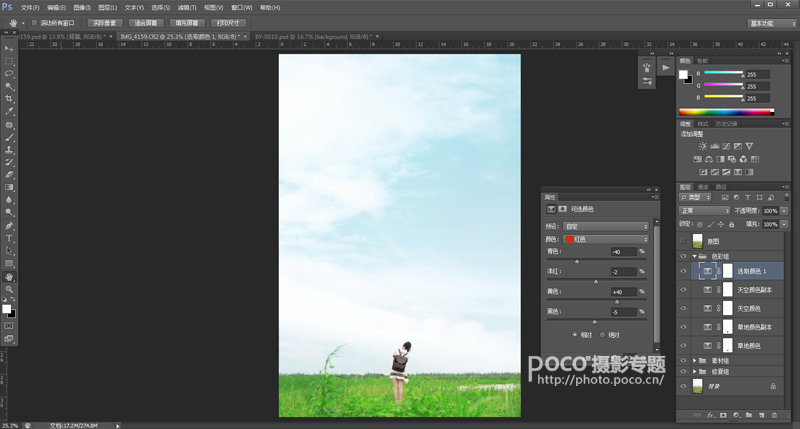This screenshot has height=429, width=800.
Task: Open the layer filter type dropdown
Action: coord(695,197)
